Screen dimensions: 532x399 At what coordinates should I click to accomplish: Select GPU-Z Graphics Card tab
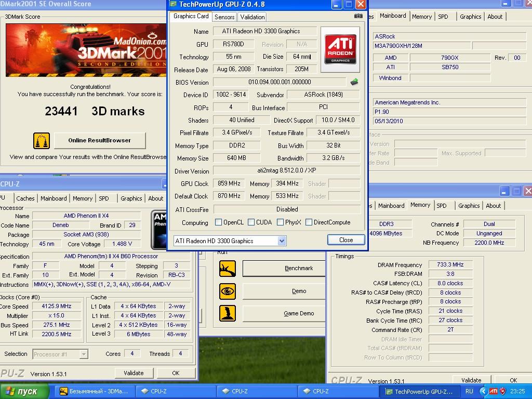tap(191, 16)
